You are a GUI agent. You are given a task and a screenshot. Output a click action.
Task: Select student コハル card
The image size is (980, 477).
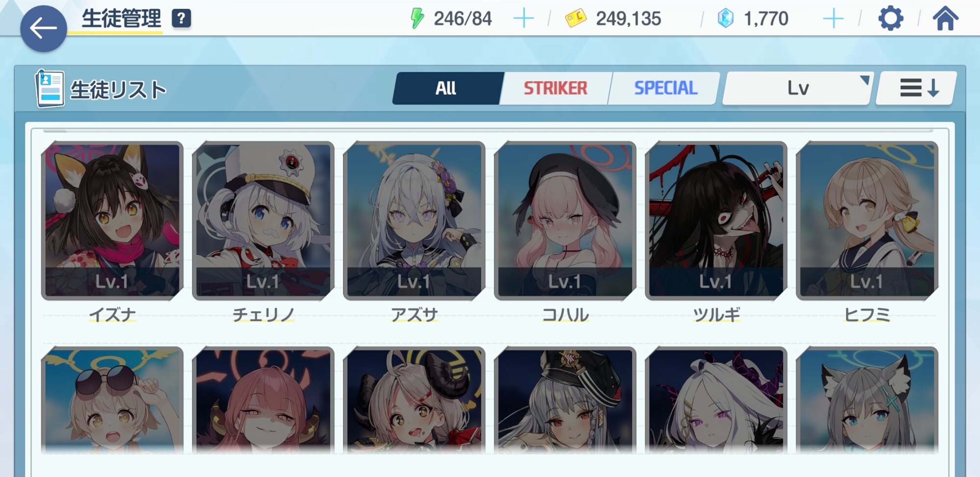tap(565, 221)
